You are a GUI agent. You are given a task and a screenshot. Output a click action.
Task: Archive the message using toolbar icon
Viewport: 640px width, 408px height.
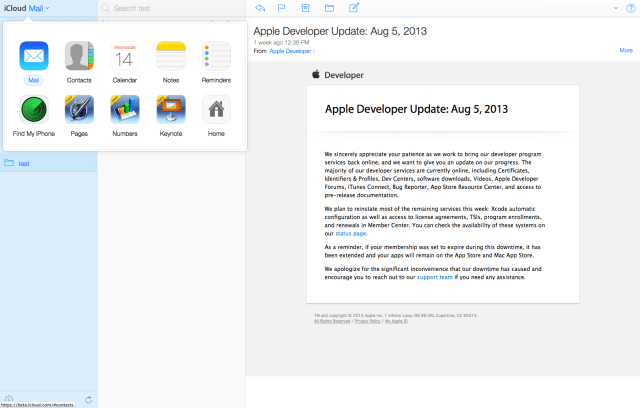[x=307, y=8]
